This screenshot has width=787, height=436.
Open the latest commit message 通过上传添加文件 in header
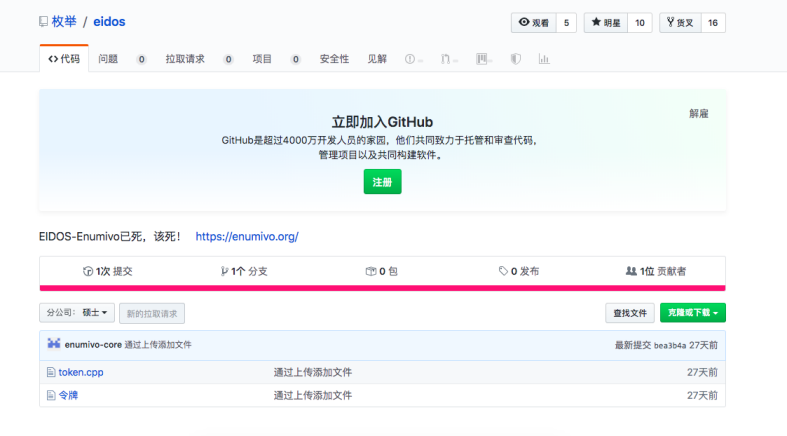coord(158,345)
